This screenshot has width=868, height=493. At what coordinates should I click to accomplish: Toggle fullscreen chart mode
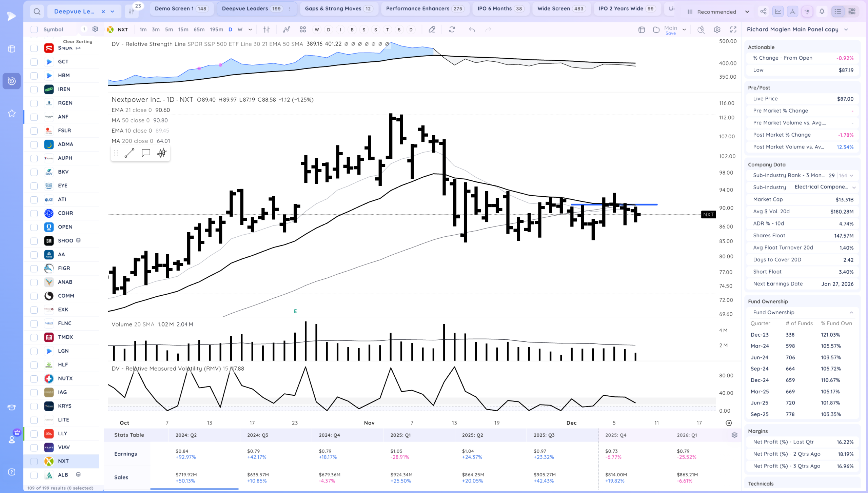tap(733, 29)
